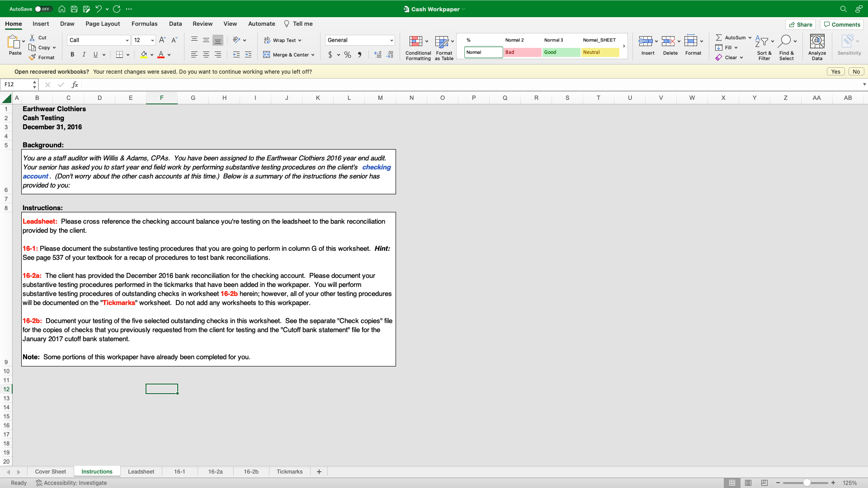868x488 pixels.
Task: Expand the number format General dropdown
Action: [x=391, y=40]
